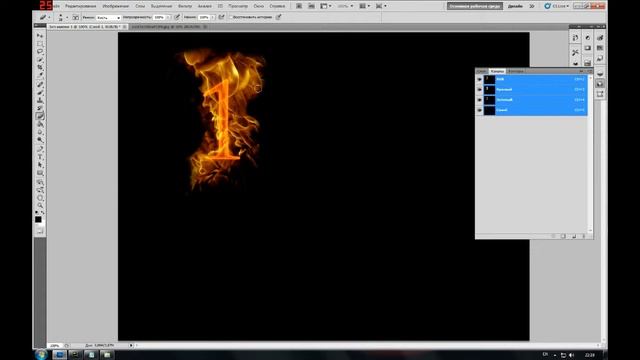Select the Brush tool in toolbox
Viewport: 640px width, 360px height.
point(40,93)
